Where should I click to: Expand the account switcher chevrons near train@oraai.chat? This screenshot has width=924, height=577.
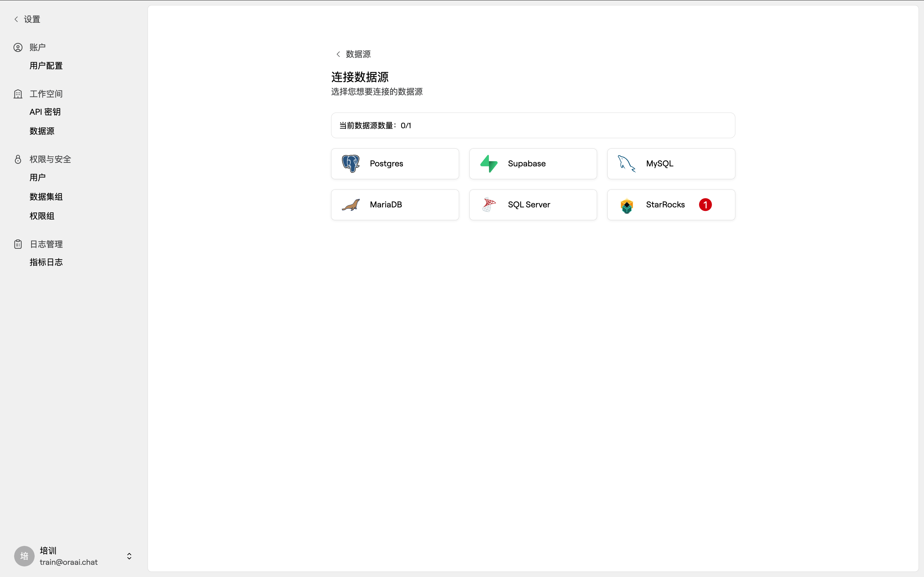(129, 556)
